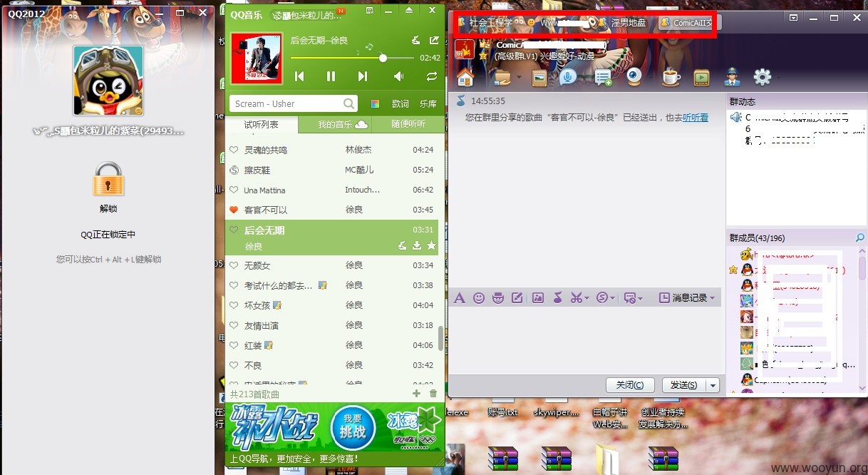Click the share-song icon in player header

pos(434,40)
